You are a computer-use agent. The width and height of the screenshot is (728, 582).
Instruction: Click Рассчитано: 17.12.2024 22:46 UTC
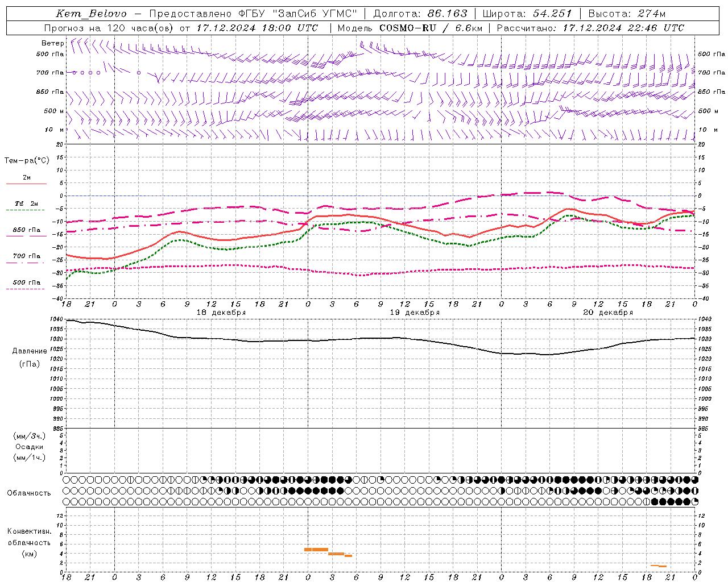pos(590,28)
